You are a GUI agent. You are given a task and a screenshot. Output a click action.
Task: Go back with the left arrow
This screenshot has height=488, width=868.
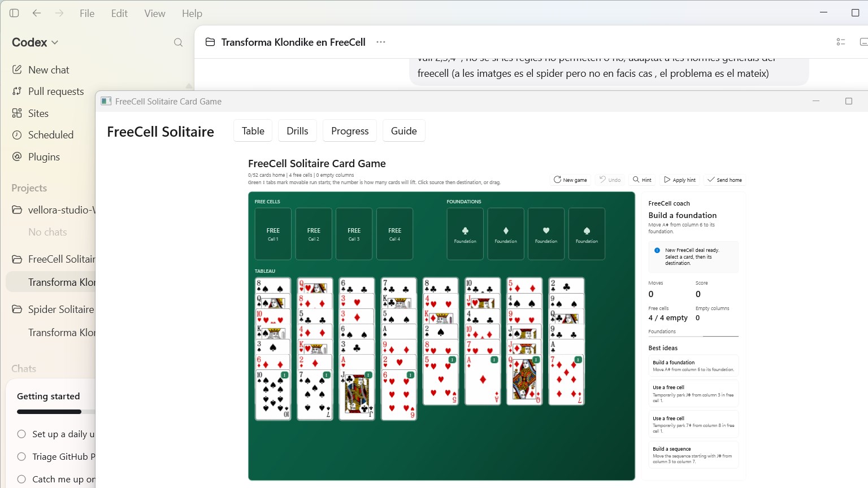(37, 13)
